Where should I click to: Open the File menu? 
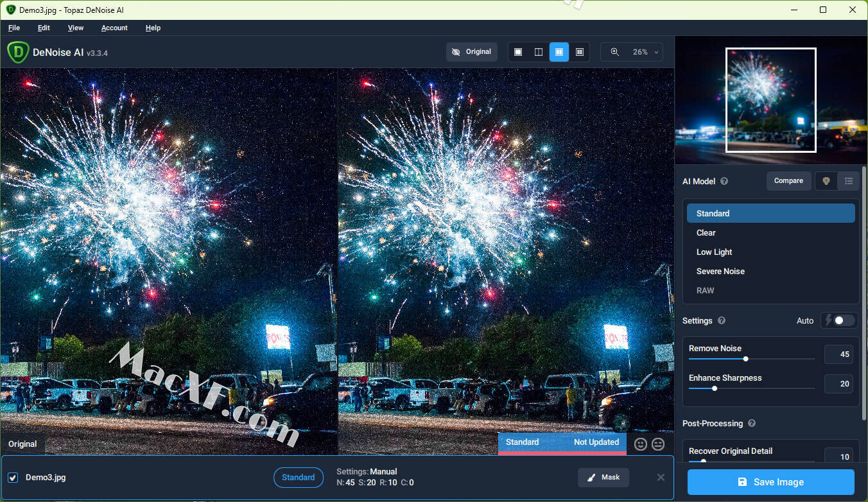pos(14,28)
